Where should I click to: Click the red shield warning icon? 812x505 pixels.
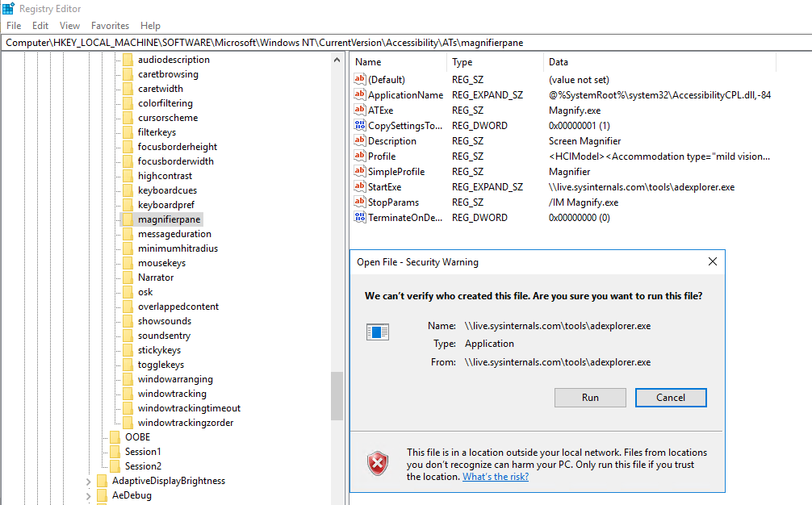point(377,463)
